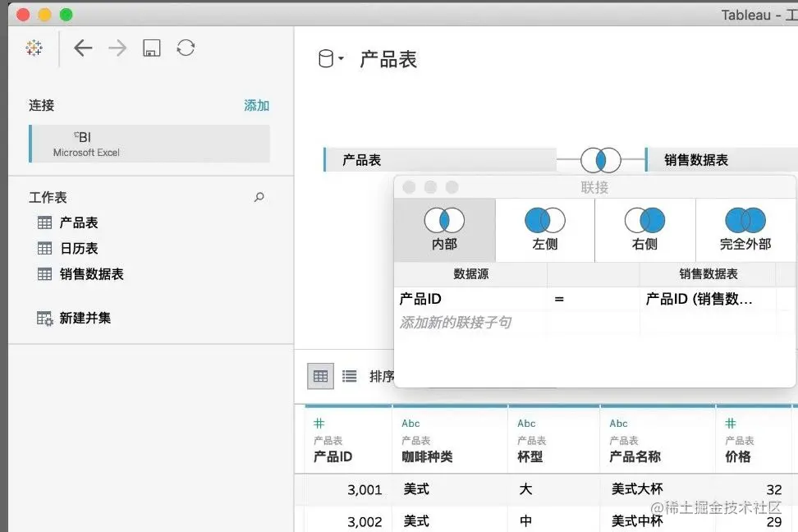Click the 新建并集 union icon

pos(45,319)
